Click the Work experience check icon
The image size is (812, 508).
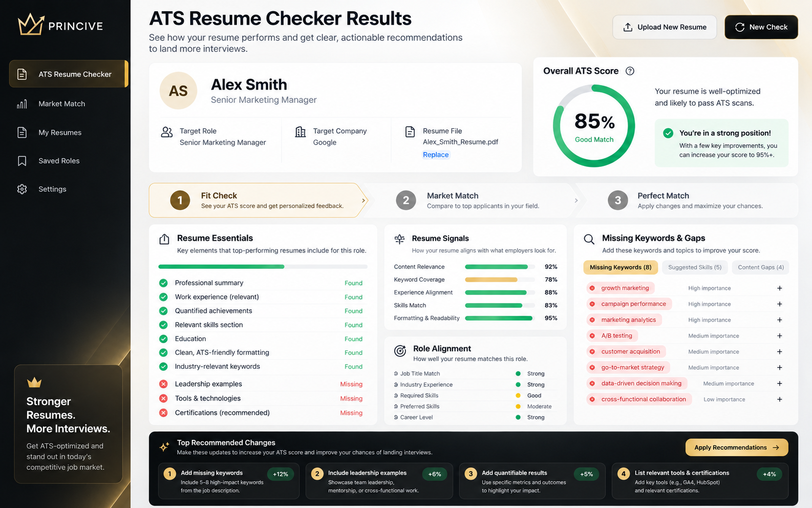click(x=163, y=297)
